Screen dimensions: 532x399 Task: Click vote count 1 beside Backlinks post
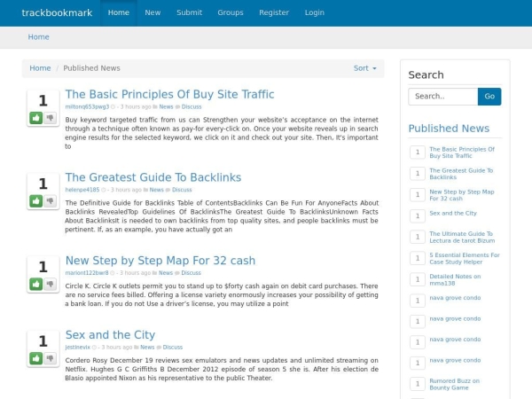point(43,184)
